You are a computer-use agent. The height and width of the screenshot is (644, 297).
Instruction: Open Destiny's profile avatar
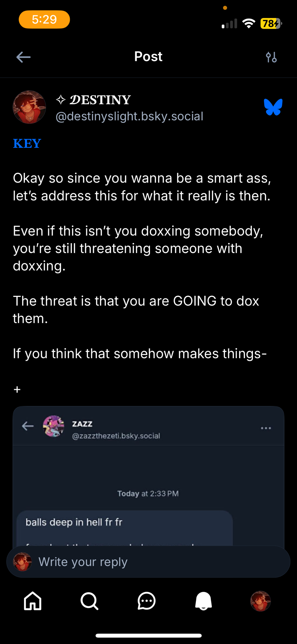29,107
